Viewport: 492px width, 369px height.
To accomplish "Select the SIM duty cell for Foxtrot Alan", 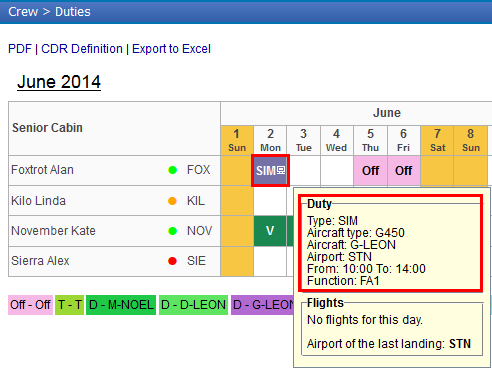I will [270, 171].
